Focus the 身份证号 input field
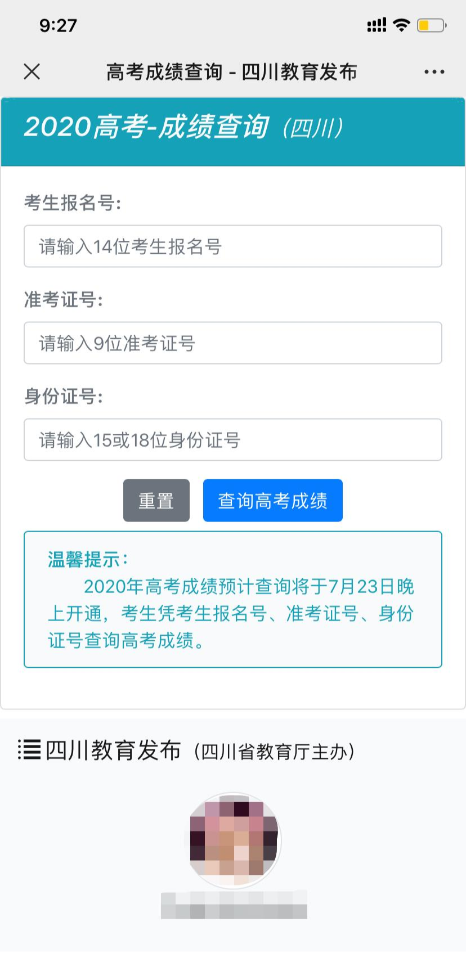This screenshot has height=980, width=466. pyautogui.click(x=233, y=440)
